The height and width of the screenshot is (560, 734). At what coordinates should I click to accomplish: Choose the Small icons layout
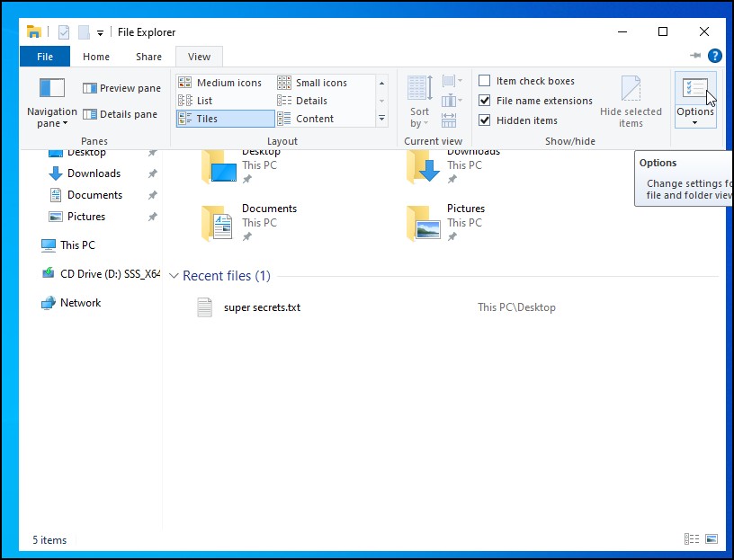[x=320, y=83]
